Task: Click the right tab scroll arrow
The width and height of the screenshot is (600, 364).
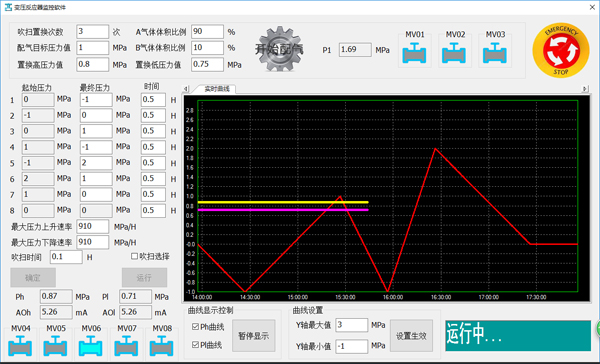Action: 585,89
